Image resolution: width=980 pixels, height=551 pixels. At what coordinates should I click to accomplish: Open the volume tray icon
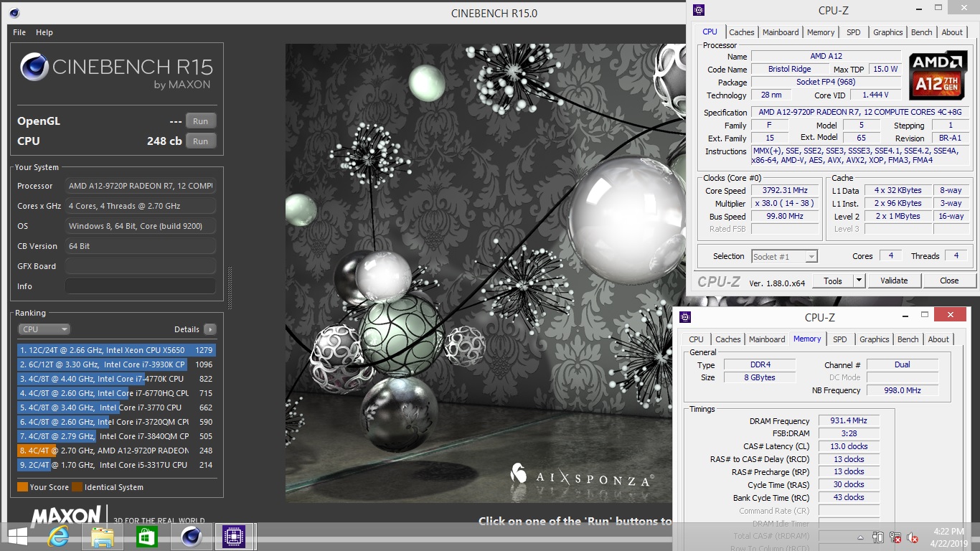913,537
